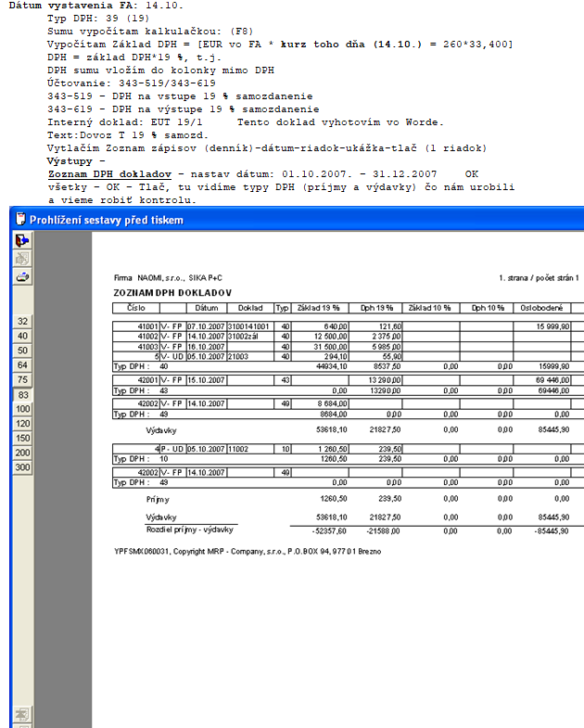Click the exit door icon to close preview

tap(22, 240)
